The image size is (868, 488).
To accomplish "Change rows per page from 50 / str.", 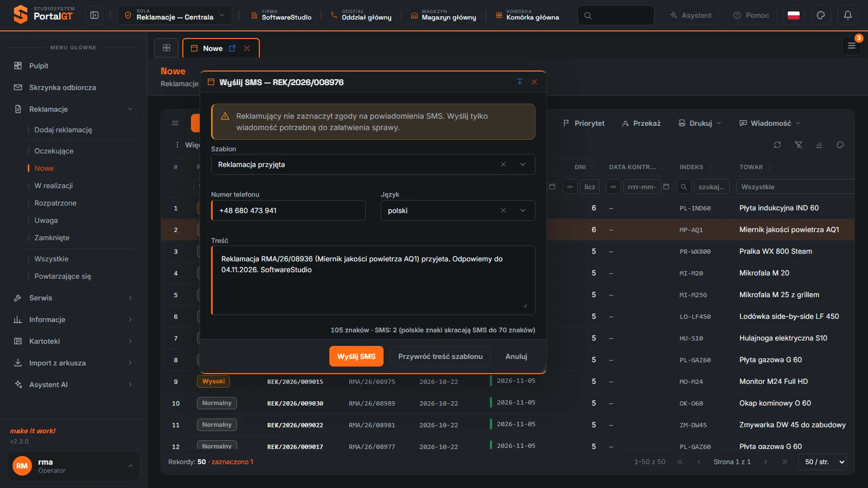I will pos(822,462).
